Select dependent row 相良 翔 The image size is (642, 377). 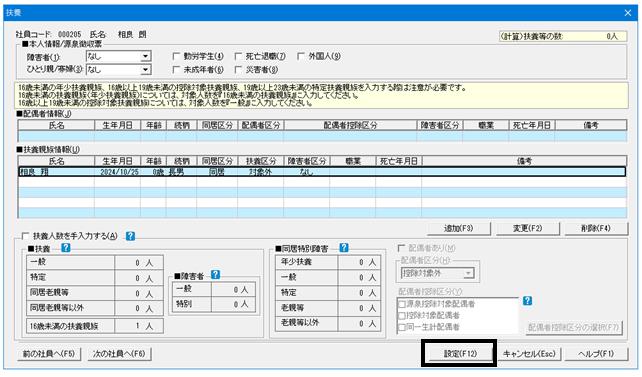pyautogui.click(x=322, y=172)
